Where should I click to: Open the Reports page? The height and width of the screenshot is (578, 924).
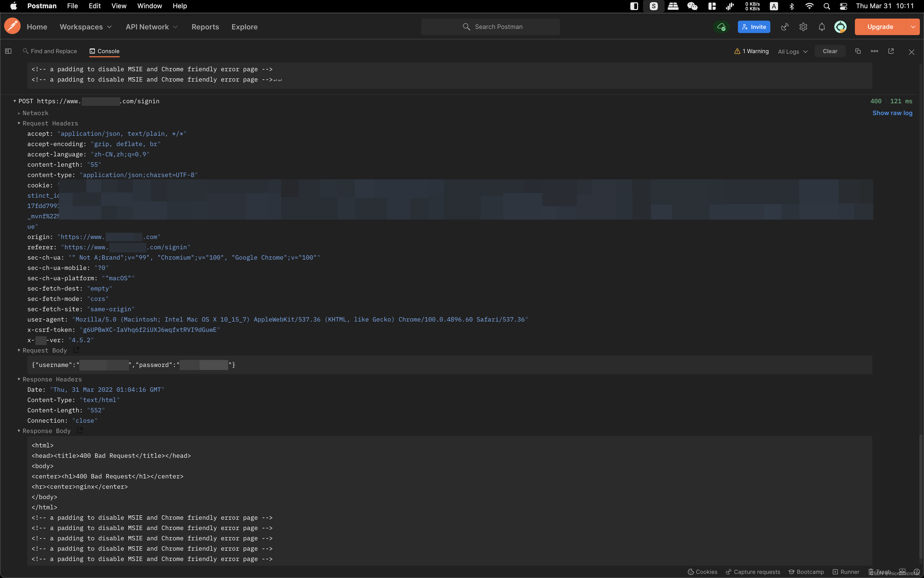click(205, 27)
